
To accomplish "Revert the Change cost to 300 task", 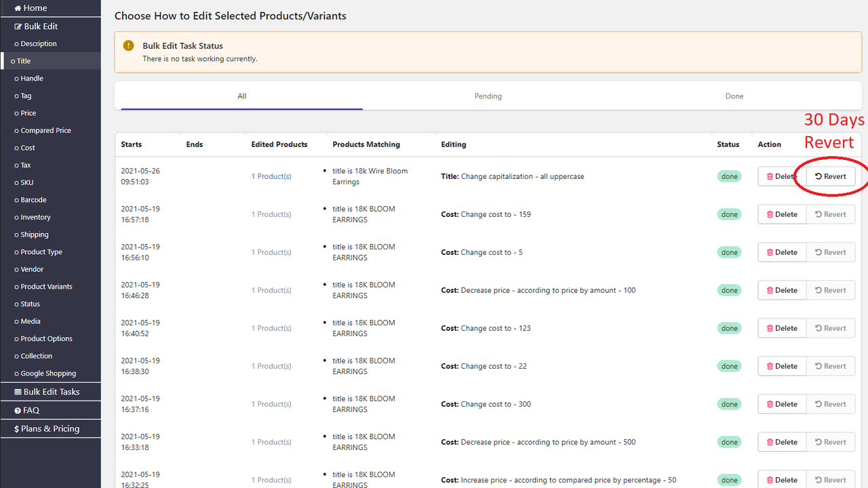I will click(x=831, y=404).
